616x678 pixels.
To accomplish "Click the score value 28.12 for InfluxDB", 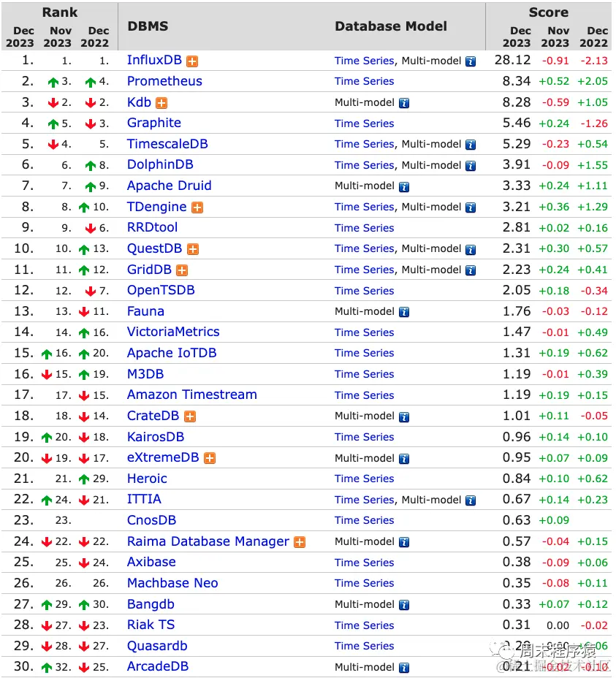I will click(x=513, y=60).
